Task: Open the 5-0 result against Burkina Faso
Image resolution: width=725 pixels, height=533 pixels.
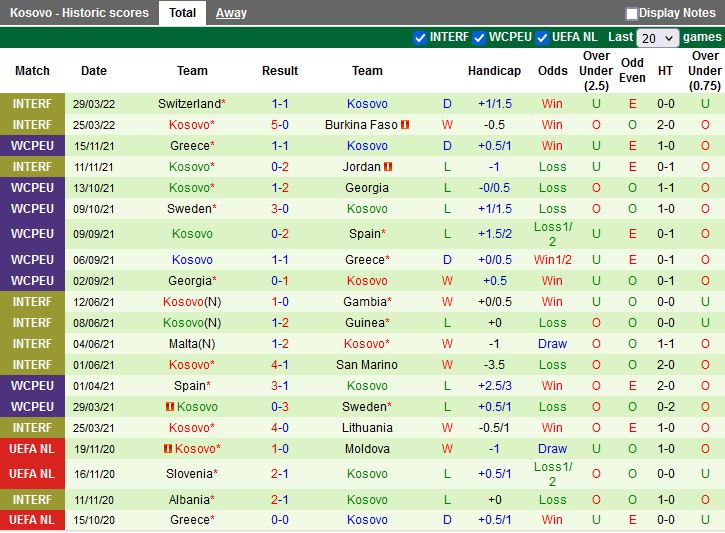Action: [x=280, y=125]
